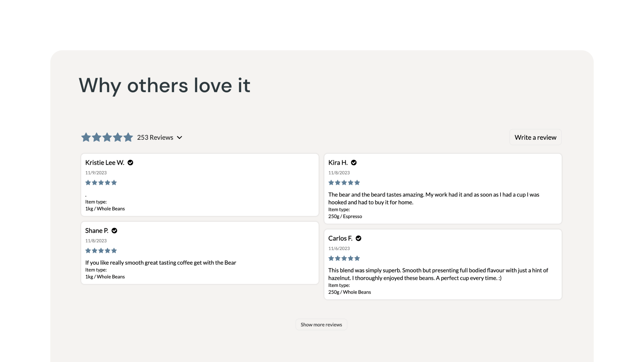The height and width of the screenshot is (362, 644).
Task: Click overall five-star rating next to 253 Reviews
Action: [107, 137]
